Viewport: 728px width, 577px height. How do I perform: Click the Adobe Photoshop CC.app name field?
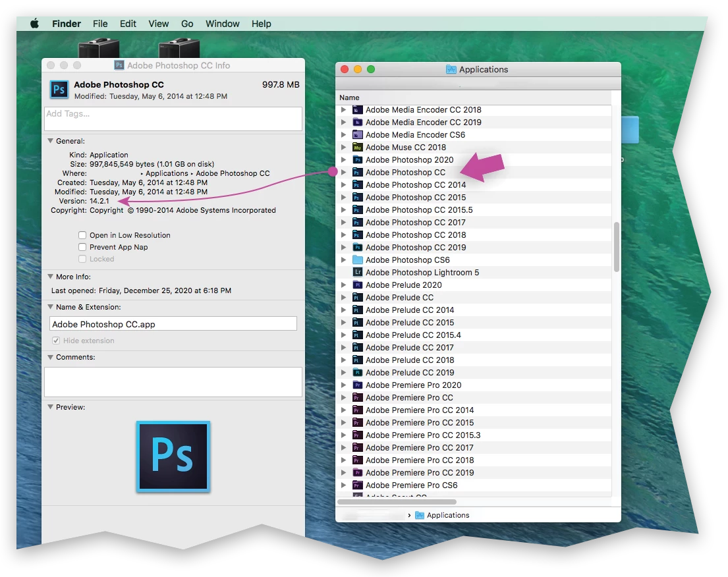pyautogui.click(x=173, y=324)
